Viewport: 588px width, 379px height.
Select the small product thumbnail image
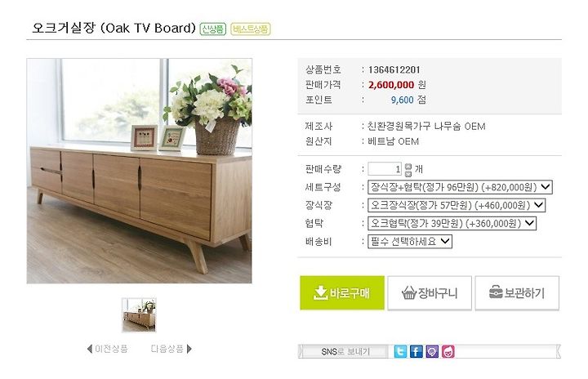point(139,314)
